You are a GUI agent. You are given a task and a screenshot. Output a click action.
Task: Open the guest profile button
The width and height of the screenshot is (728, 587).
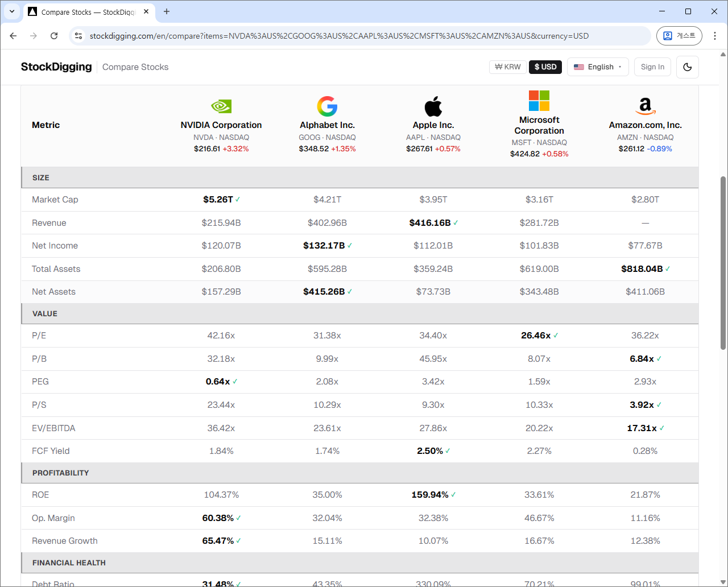[x=679, y=36]
